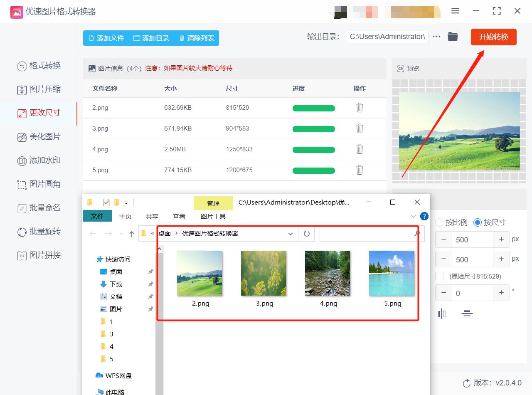
Task: Open the 图片工具 ribbon tab
Action: tap(213, 216)
